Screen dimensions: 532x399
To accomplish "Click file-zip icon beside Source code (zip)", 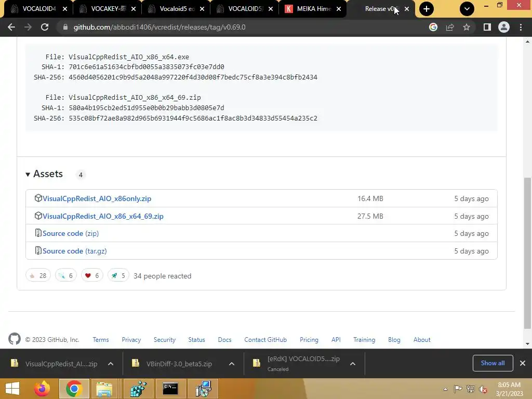I will [38, 233].
